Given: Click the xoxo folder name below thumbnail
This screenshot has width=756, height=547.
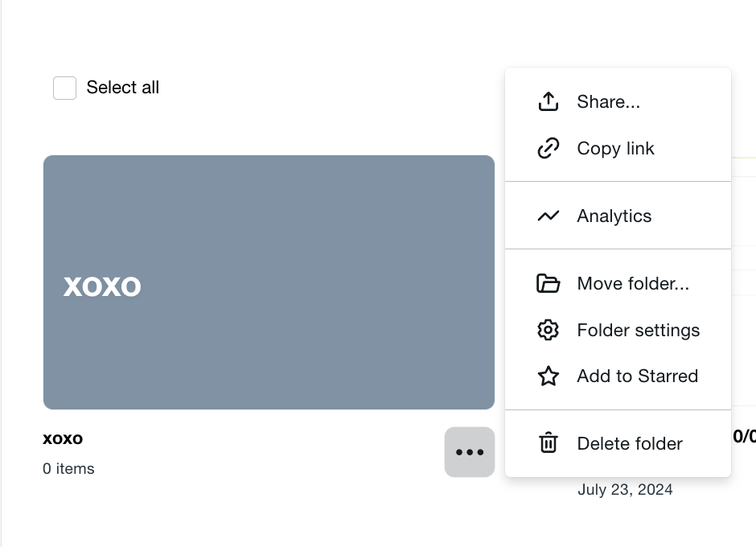Looking at the screenshot, I should (x=63, y=438).
